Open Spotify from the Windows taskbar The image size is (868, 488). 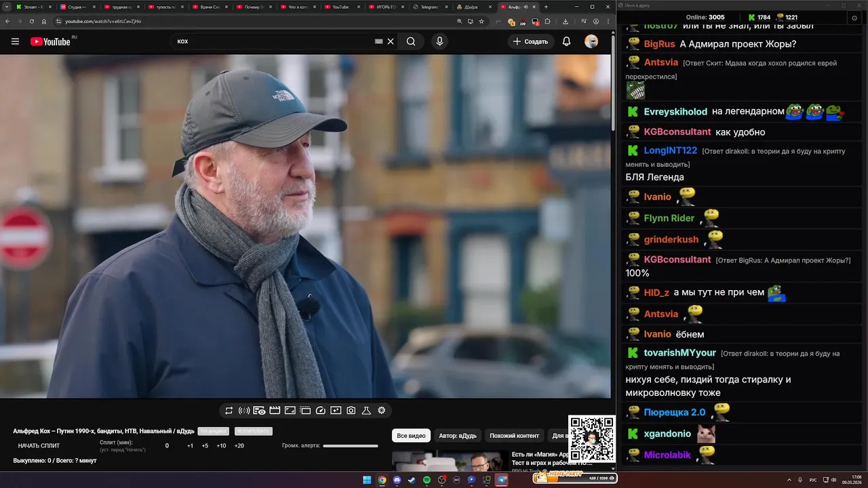(x=427, y=480)
